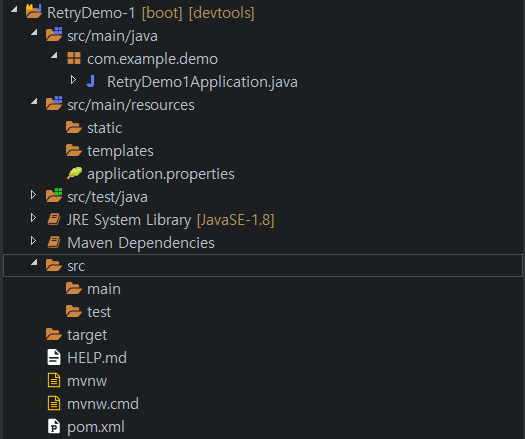This screenshot has height=439, width=525.
Task: Click the test folder icon
Action: point(74,311)
